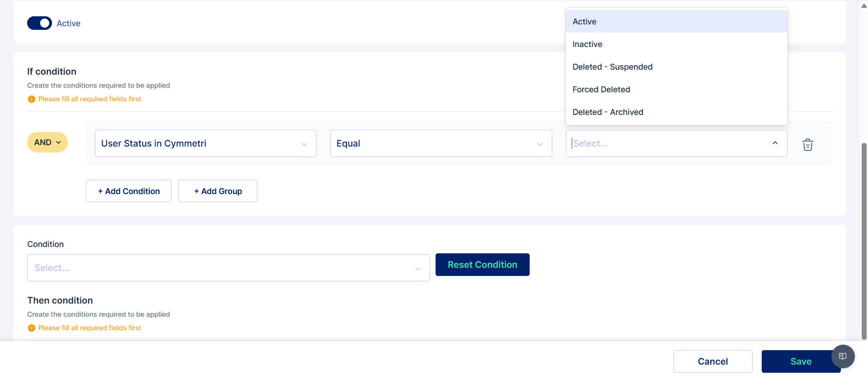Screen dimensions: 868x380
Task: Click the warning icon under Then condition
Action: tap(31, 328)
